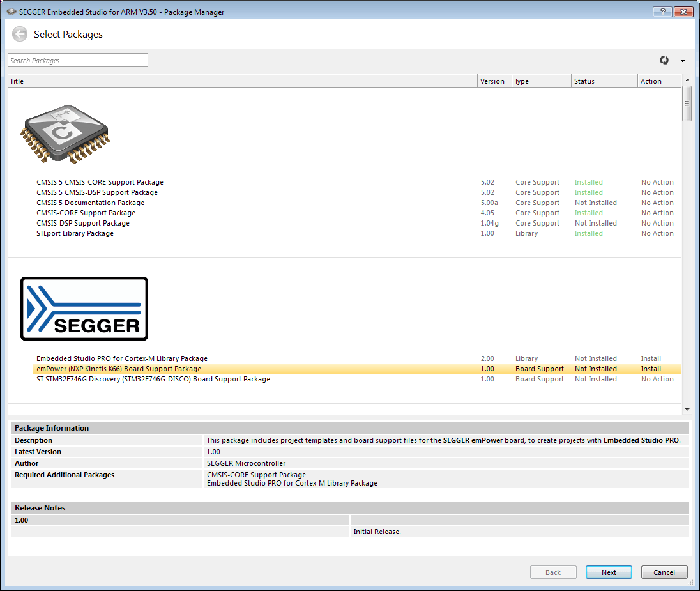Select CMSIS 5 Documentation Package

coord(90,203)
